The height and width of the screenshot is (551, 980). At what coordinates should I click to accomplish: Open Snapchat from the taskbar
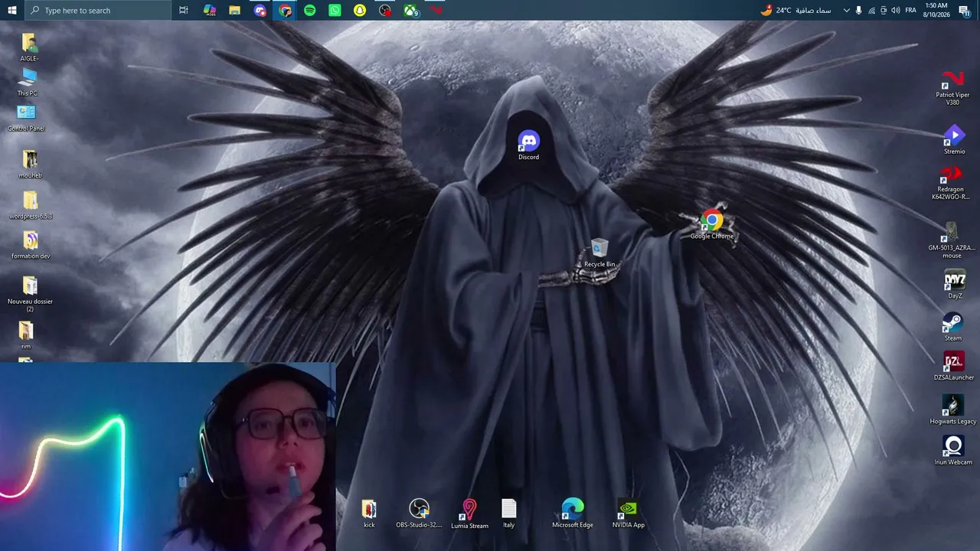360,10
